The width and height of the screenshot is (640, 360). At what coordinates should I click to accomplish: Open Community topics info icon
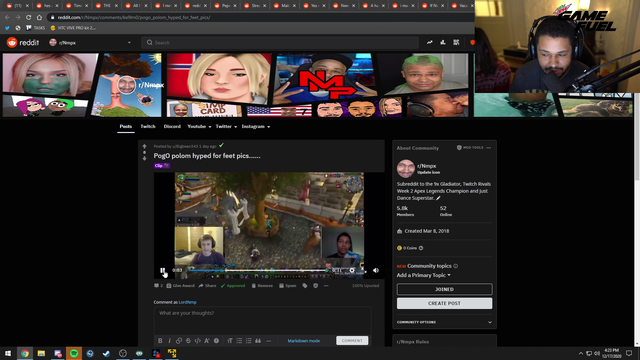(x=456, y=266)
